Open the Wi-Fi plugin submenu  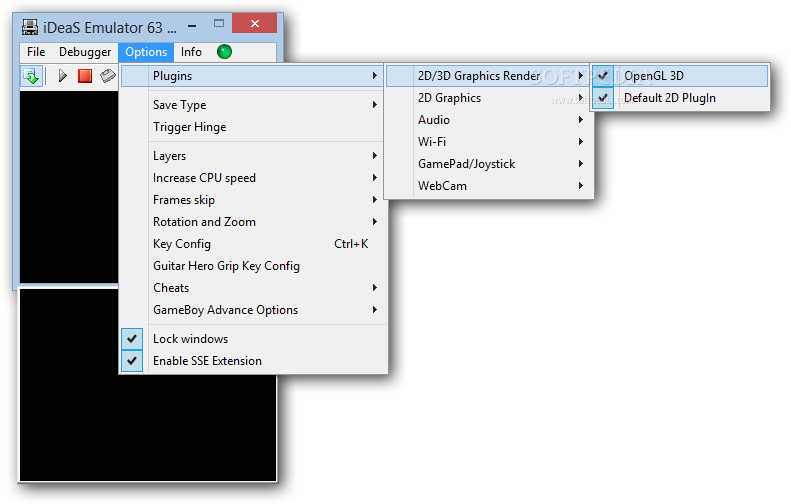pos(488,142)
